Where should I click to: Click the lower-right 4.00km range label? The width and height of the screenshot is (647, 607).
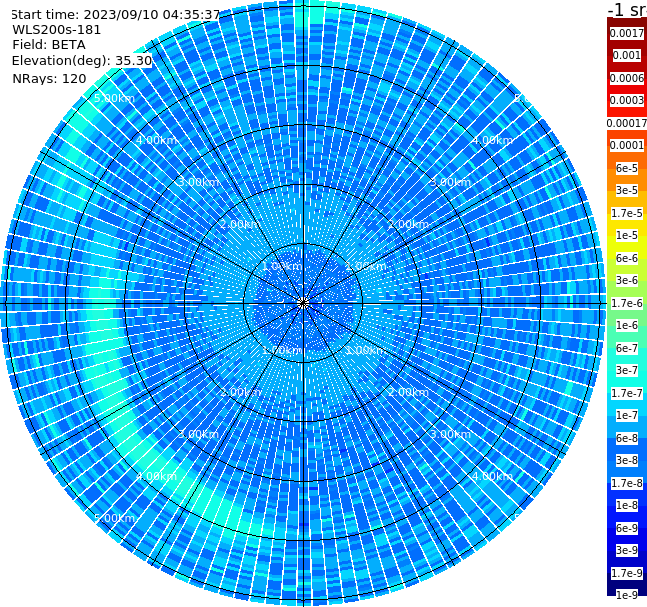pyautogui.click(x=492, y=476)
